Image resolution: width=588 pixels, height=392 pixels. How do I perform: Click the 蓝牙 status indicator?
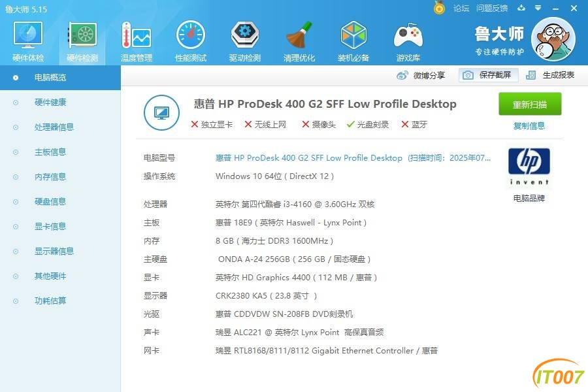click(414, 125)
